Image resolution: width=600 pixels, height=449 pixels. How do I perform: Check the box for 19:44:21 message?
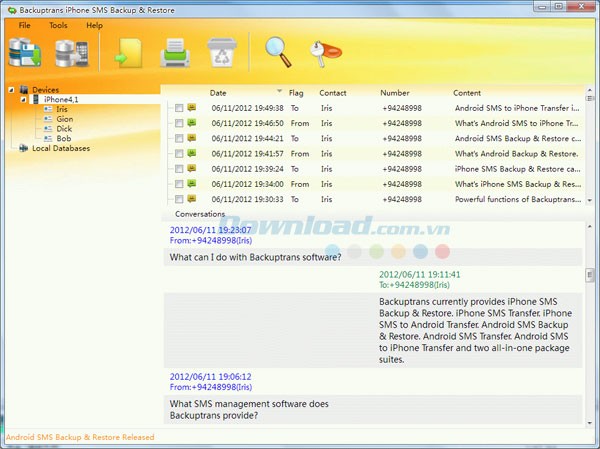pos(179,138)
